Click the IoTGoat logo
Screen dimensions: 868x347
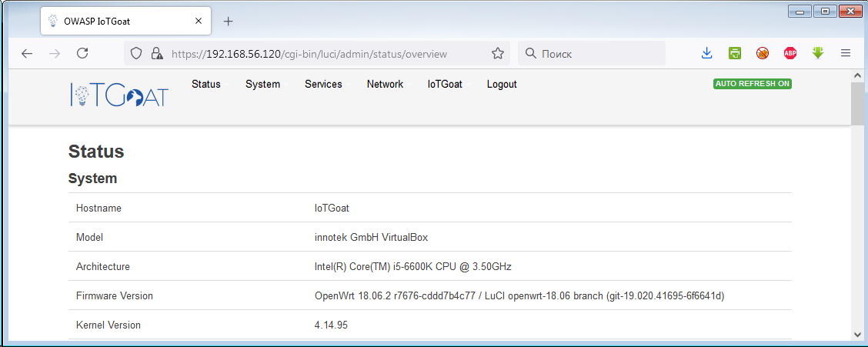tap(119, 95)
